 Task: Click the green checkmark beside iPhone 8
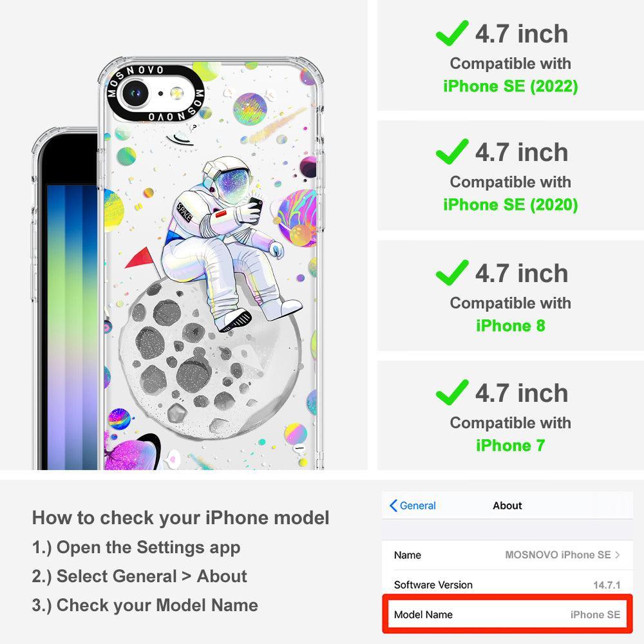point(452,272)
